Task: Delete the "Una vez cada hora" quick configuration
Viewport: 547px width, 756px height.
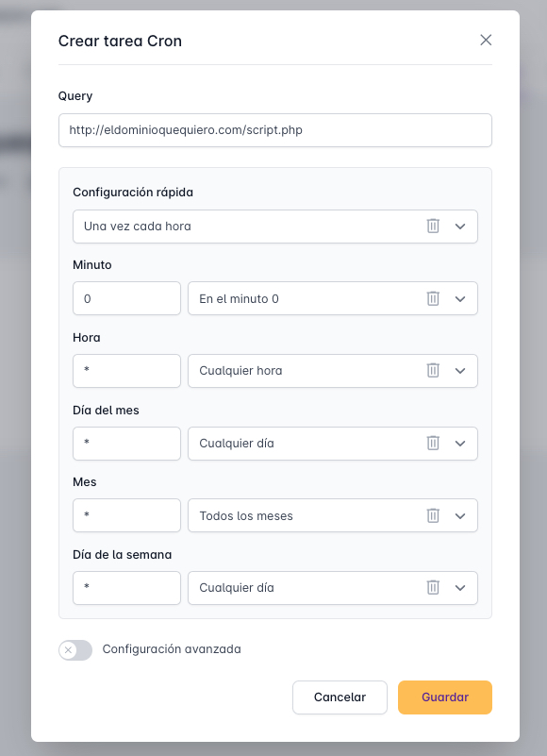Action: click(433, 227)
